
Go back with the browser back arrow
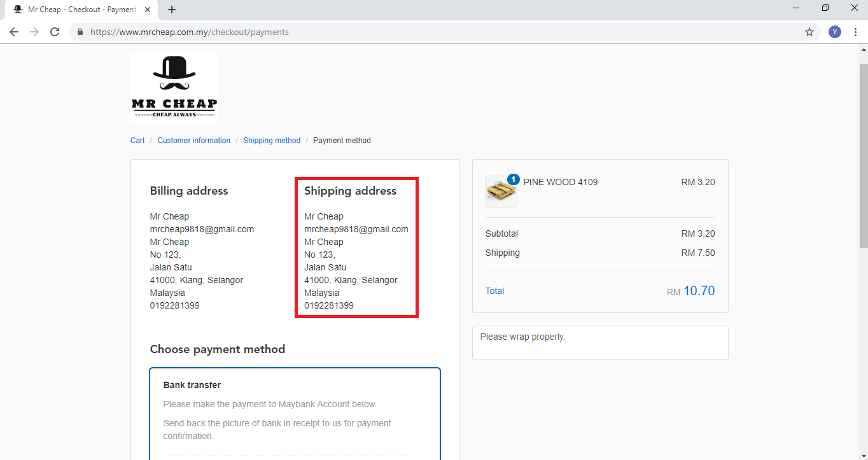click(14, 32)
